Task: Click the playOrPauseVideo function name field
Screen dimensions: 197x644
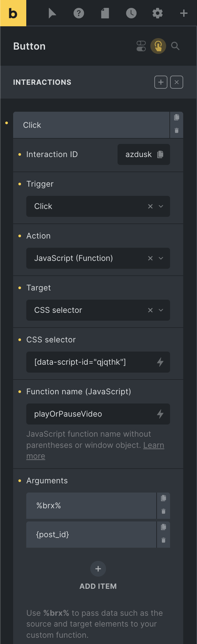Action: tap(92, 414)
